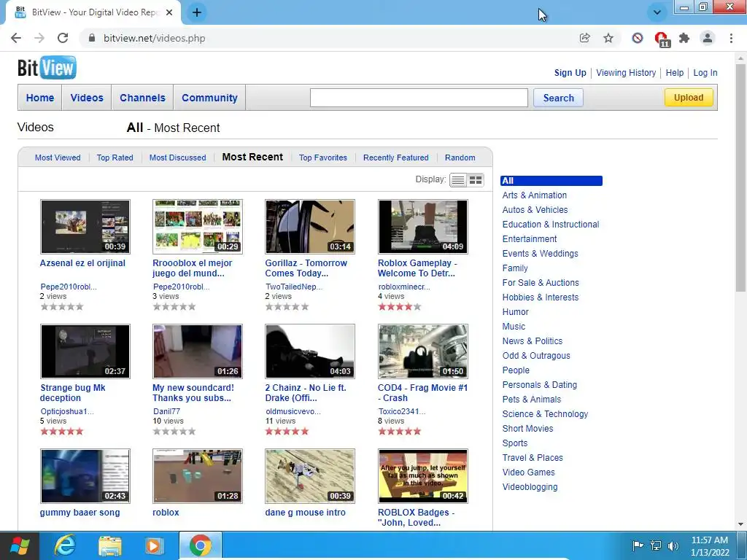The height and width of the screenshot is (560, 747).
Task: Open the Azsenal ez el orijinal thumbnail
Action: 85,227
